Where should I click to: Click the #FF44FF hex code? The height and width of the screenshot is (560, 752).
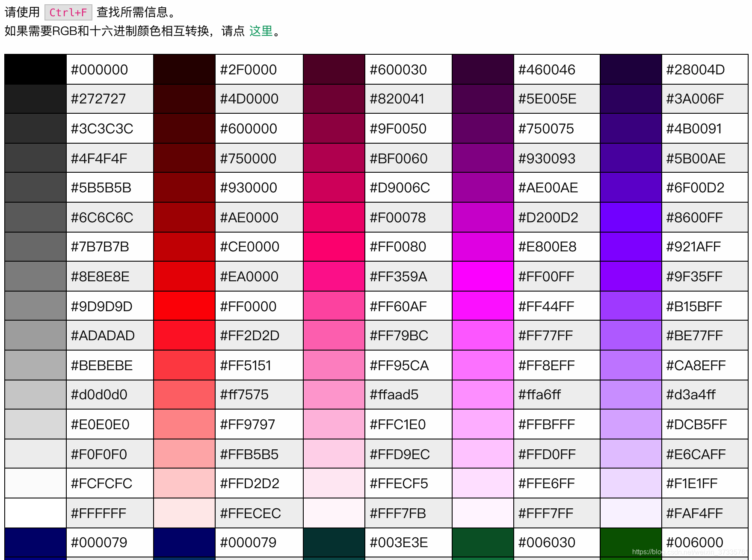546,307
